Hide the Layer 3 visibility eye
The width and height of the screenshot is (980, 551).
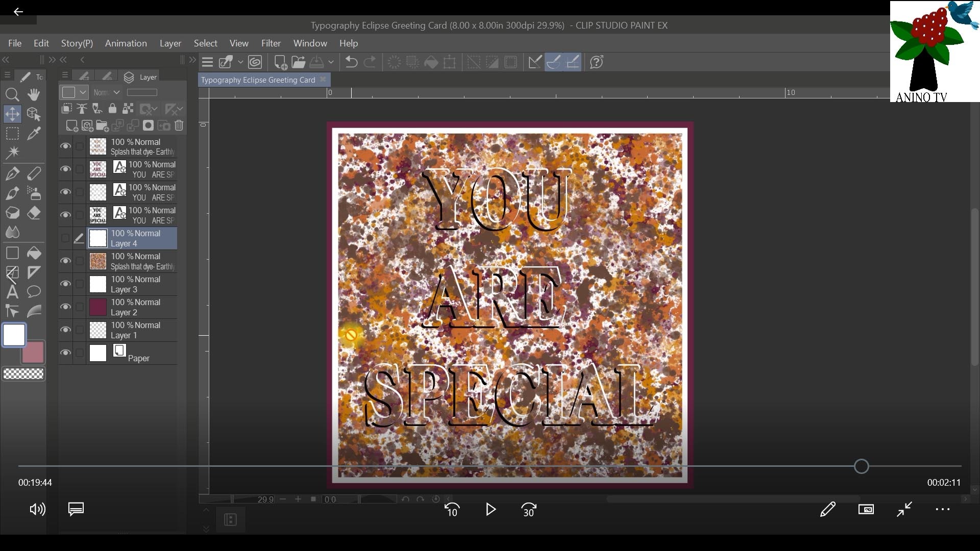pos(65,284)
